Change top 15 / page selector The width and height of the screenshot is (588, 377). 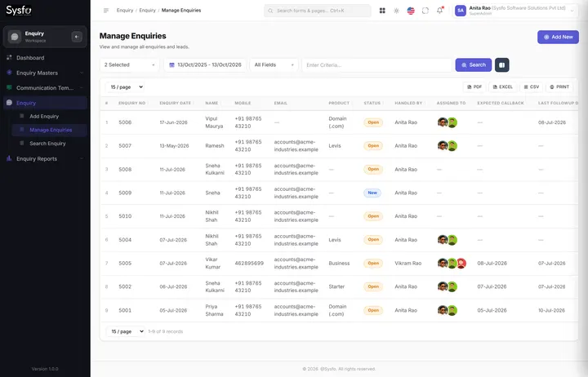pos(126,87)
